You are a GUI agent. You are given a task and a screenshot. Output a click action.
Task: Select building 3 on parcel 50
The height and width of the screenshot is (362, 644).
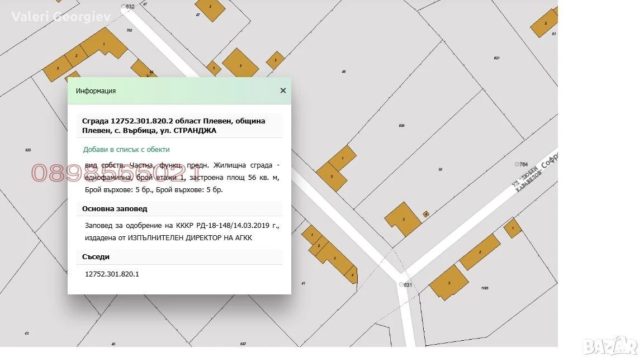coord(403,219)
